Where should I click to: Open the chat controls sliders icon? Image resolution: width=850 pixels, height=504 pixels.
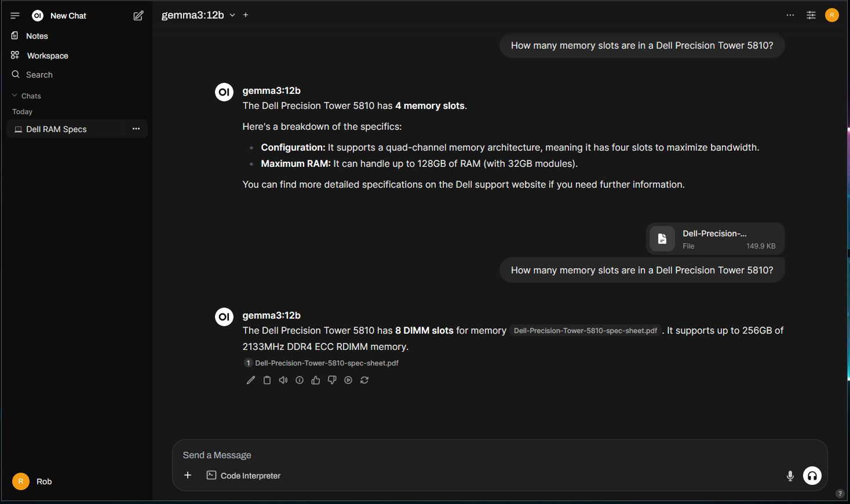[811, 15]
